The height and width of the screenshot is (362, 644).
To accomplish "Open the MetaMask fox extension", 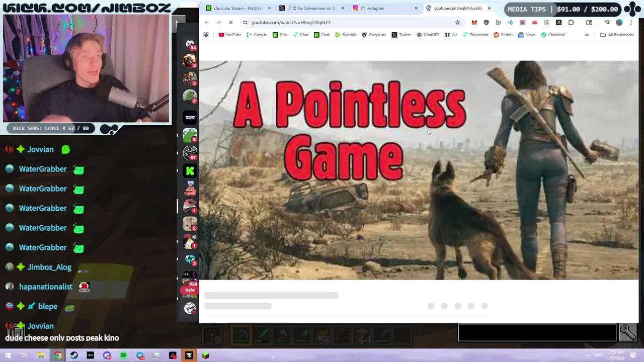I will tap(474, 22).
